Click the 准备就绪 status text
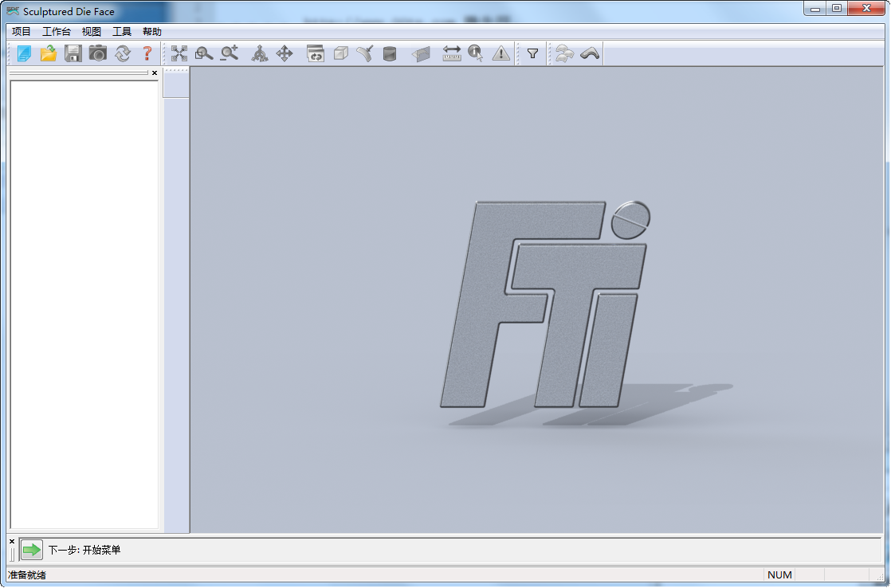The height and width of the screenshot is (588, 891). click(x=27, y=575)
